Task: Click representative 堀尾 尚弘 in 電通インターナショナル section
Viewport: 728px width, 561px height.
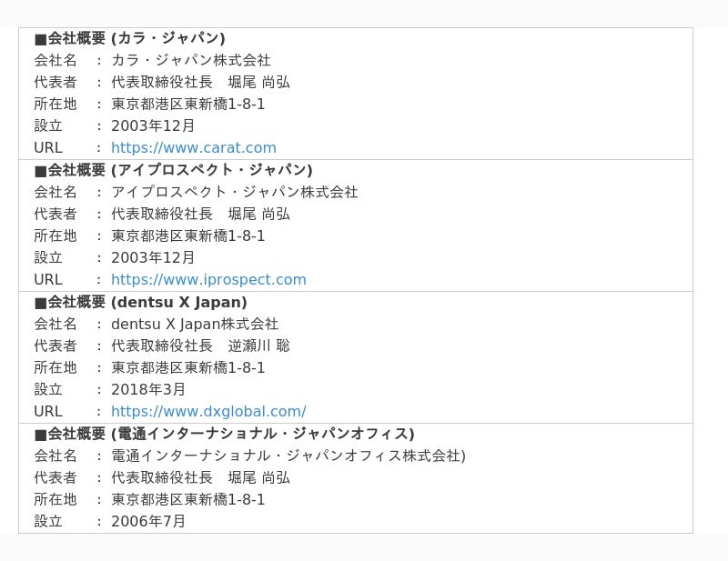Action: coord(258,477)
